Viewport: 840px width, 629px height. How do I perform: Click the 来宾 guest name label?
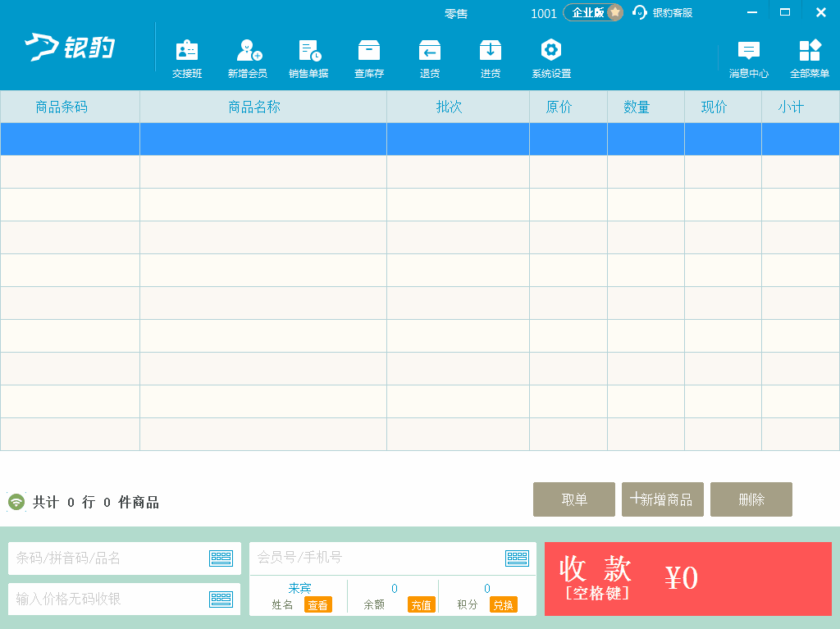tap(299, 588)
